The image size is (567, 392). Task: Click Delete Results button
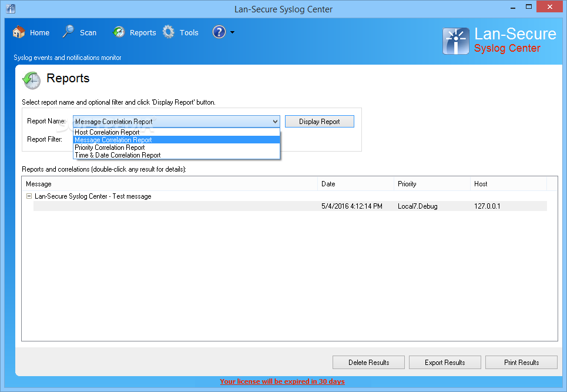click(x=368, y=363)
